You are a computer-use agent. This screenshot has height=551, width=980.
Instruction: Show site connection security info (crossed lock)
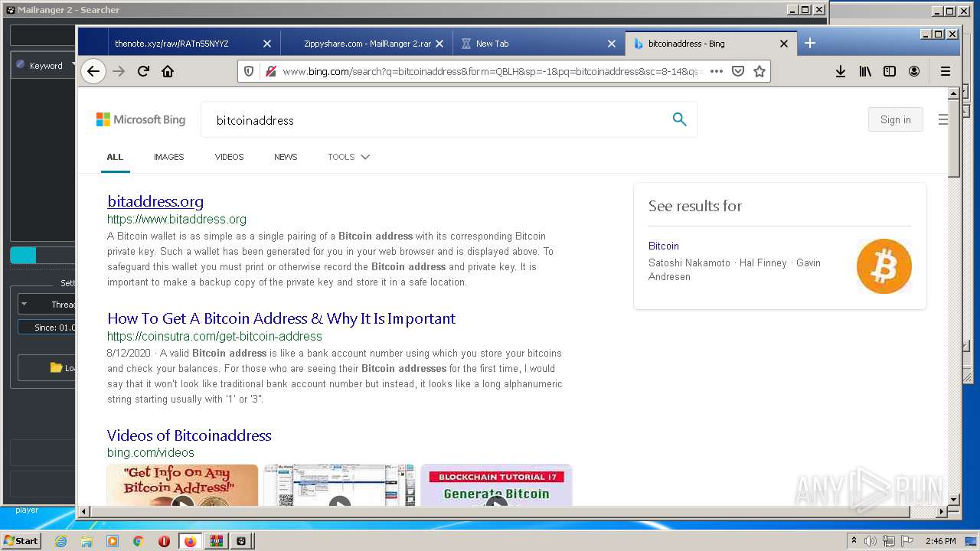coord(270,71)
